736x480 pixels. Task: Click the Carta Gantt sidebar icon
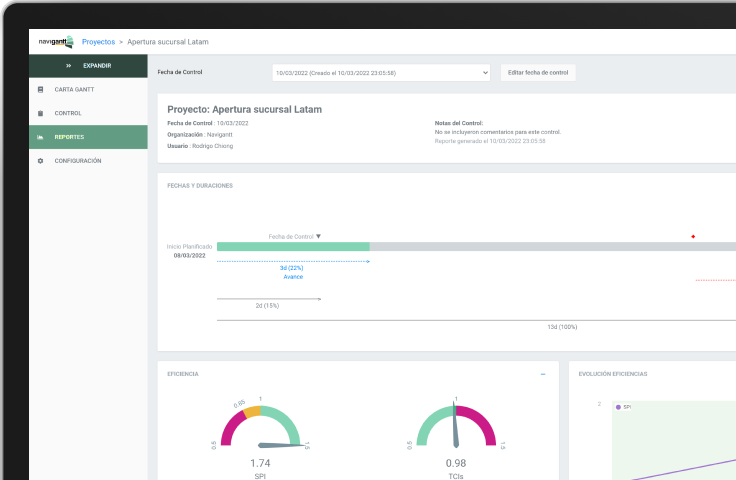tap(40, 89)
